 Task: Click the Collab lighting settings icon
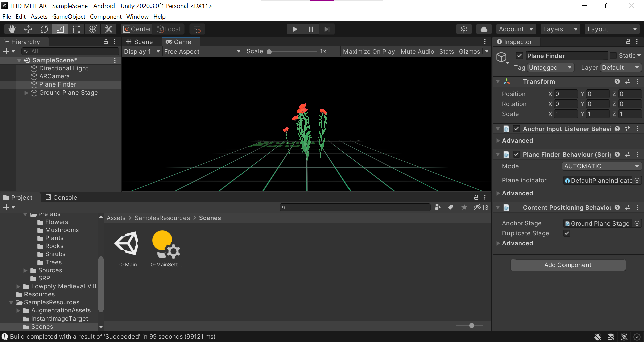pyautogui.click(x=464, y=29)
